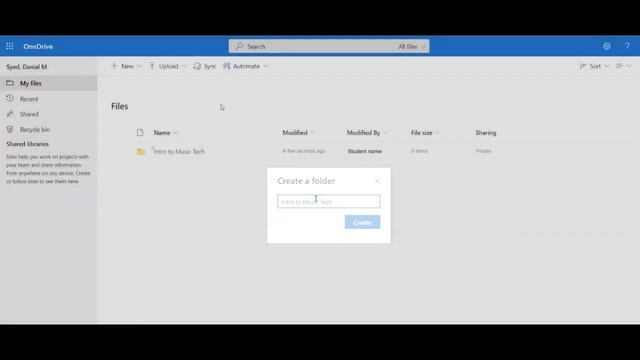Click the My files folder icon
This screenshot has height=360, width=640.
10,83
